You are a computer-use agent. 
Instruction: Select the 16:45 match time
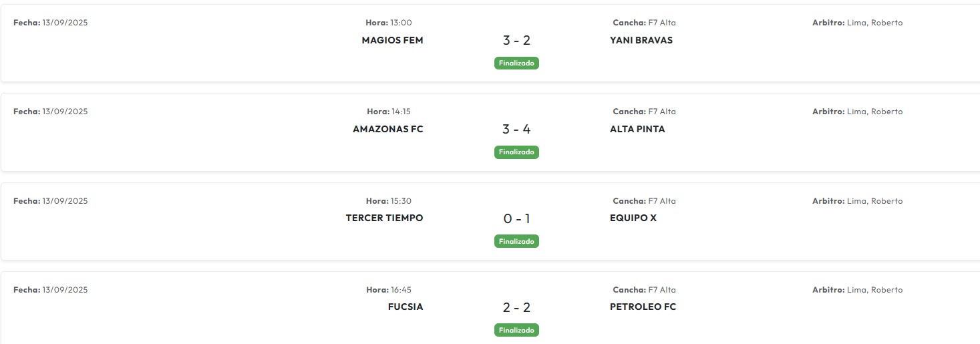401,290
